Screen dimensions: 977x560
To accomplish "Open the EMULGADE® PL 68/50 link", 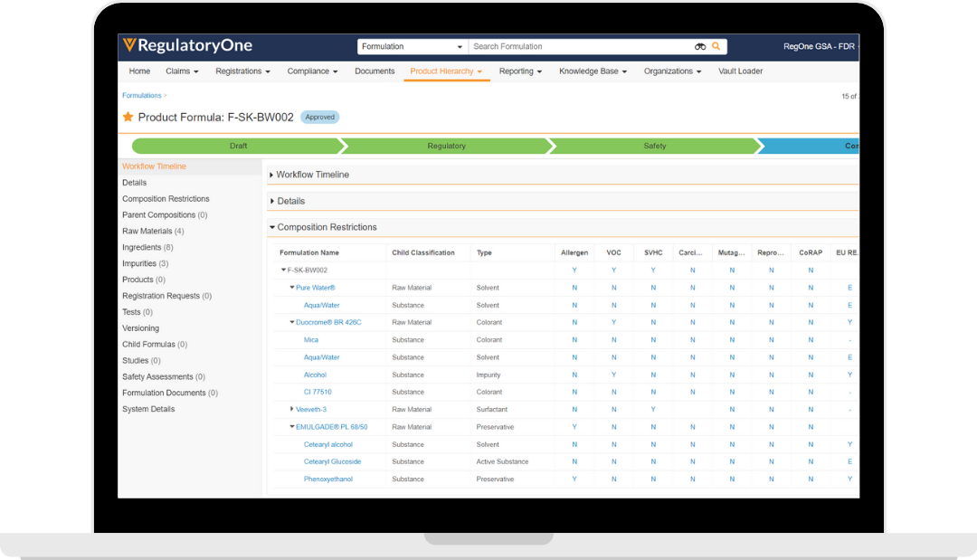I will tap(331, 427).
